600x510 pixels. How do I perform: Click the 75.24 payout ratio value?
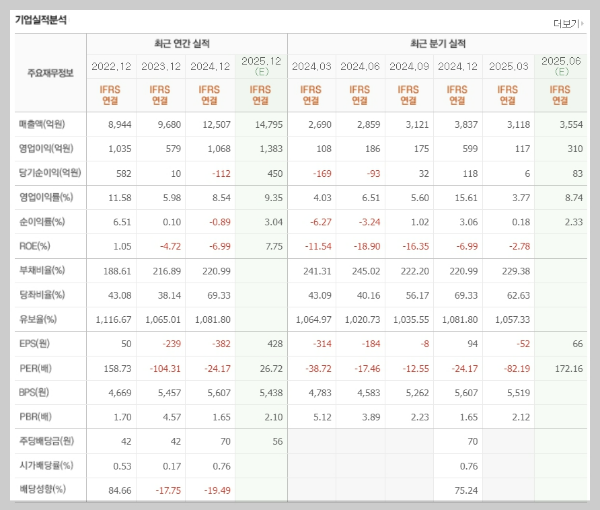(466, 490)
